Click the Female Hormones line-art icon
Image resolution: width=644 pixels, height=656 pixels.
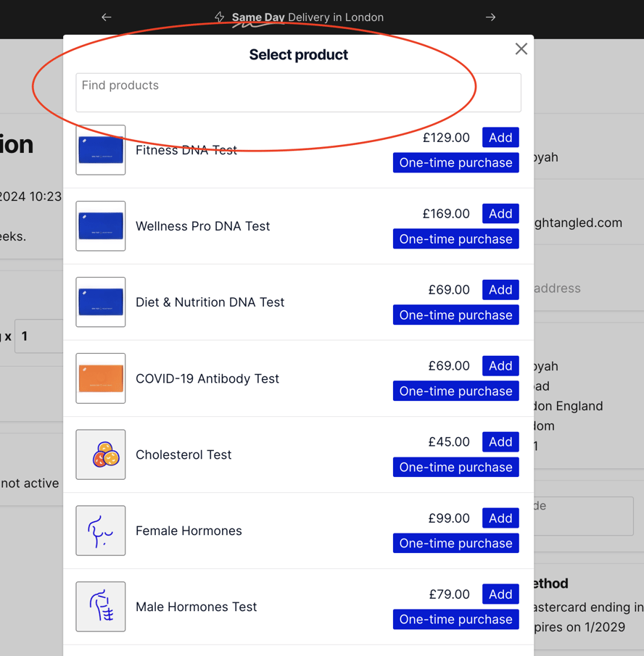[100, 531]
